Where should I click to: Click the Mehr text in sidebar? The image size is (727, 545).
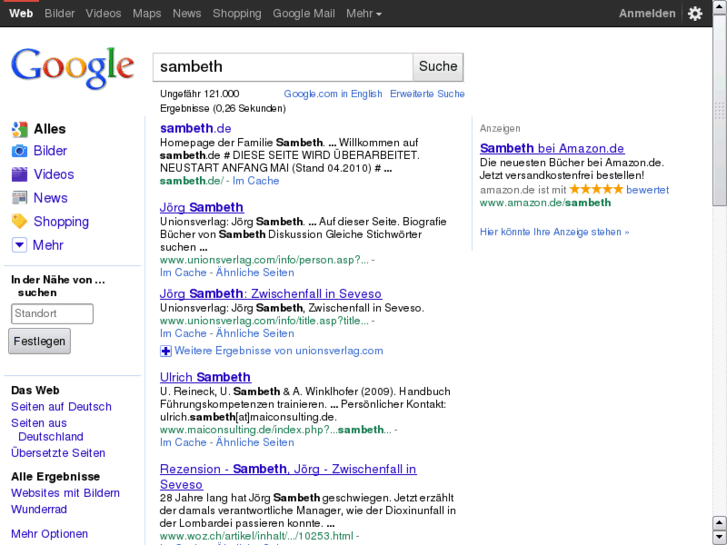pos(48,245)
